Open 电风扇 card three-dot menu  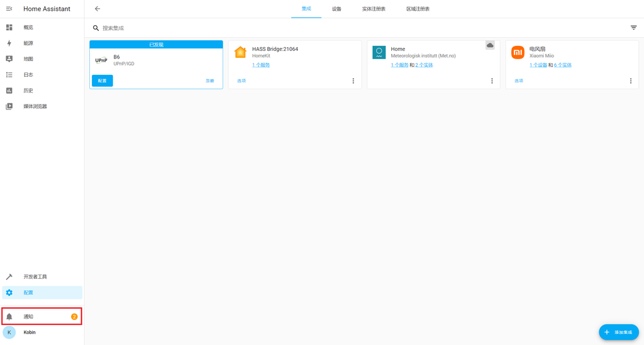tap(631, 81)
